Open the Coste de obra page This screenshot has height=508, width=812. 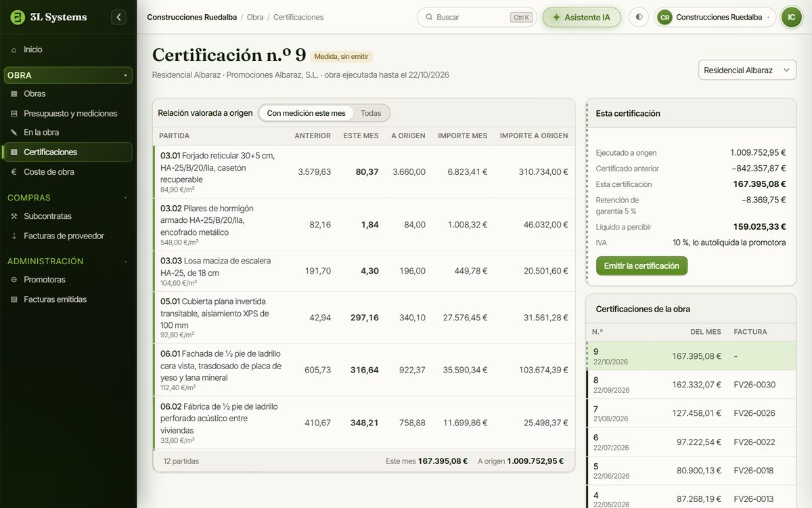[68, 172]
